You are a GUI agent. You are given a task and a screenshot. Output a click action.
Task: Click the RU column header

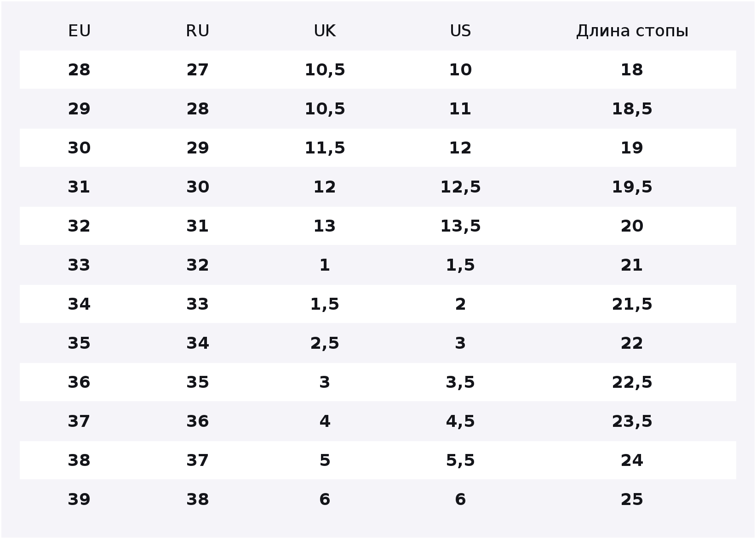pyautogui.click(x=198, y=31)
